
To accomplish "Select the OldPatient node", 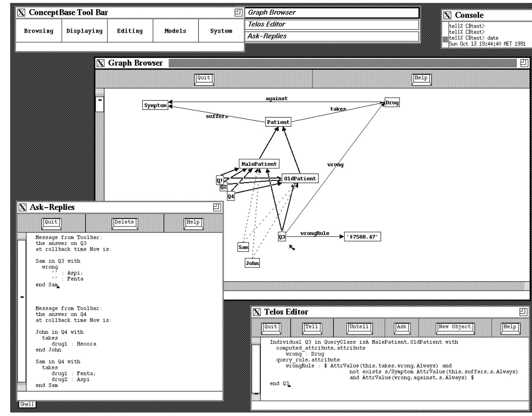I will pyautogui.click(x=300, y=179).
